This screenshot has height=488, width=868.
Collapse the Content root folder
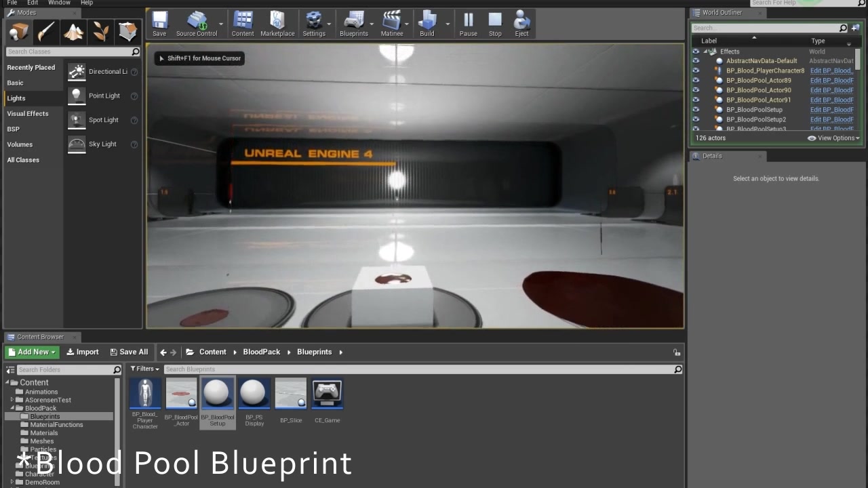point(8,383)
